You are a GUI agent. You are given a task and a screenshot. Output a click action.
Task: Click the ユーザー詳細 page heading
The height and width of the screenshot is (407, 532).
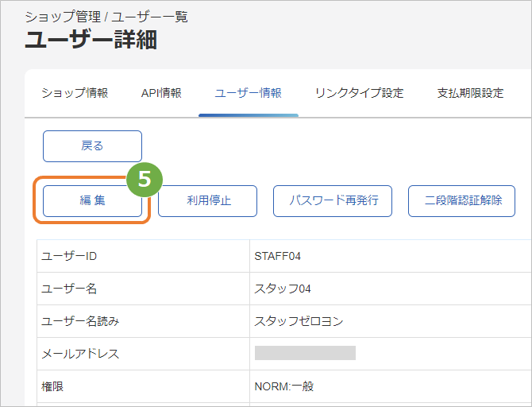[x=91, y=40]
